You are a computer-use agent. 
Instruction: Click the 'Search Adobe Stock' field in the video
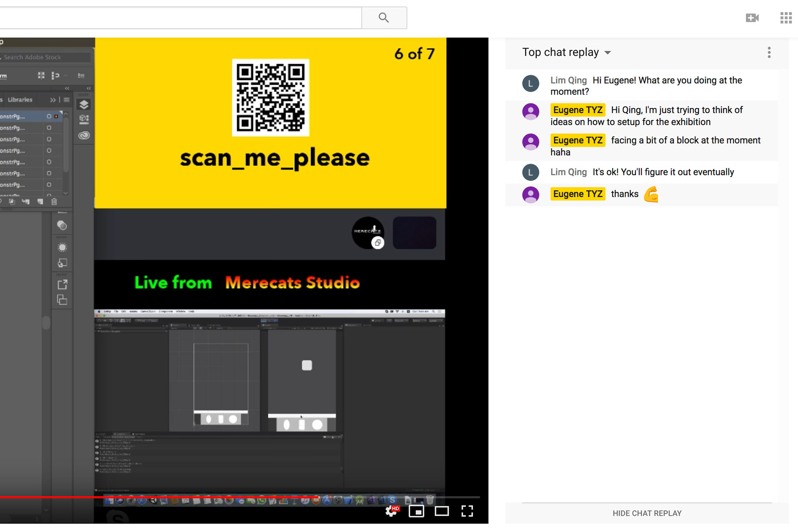(46, 57)
